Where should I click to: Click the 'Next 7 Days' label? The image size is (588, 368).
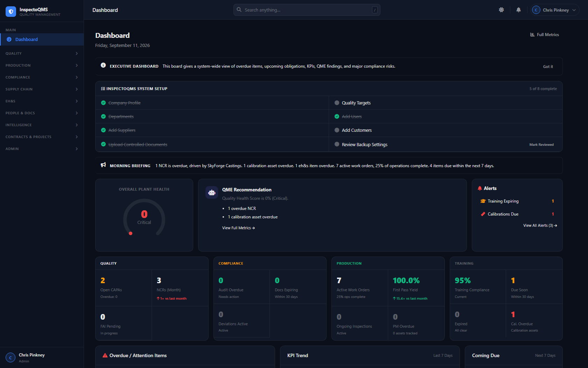point(545,355)
